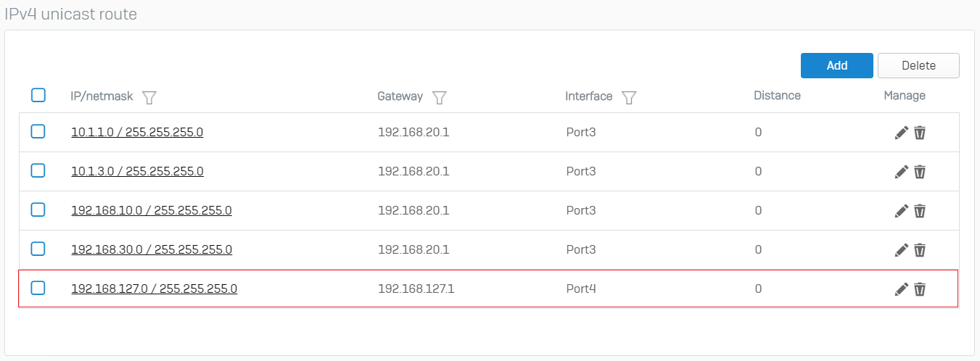The height and width of the screenshot is (361, 980).
Task: Select the checkbox for route 192.168.127.0
Action: point(38,289)
